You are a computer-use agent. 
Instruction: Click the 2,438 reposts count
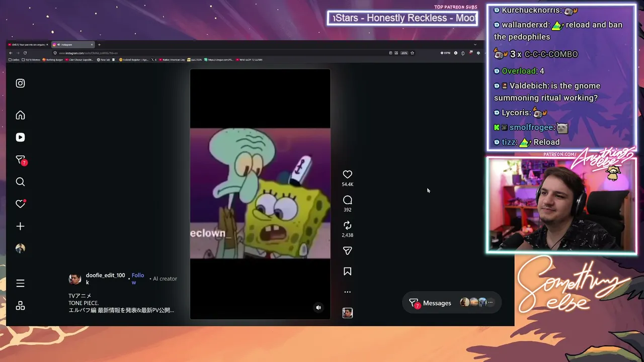pos(347,235)
